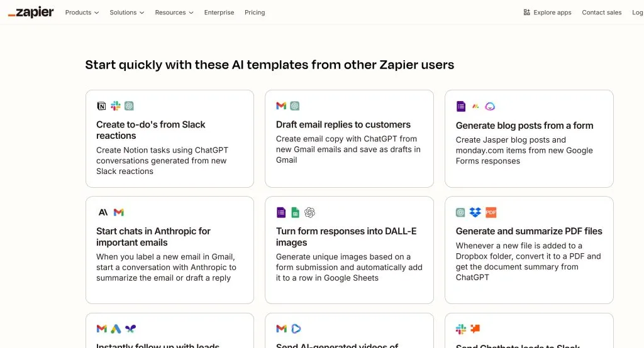Click orange chatbot icon in leads card

pos(475,329)
